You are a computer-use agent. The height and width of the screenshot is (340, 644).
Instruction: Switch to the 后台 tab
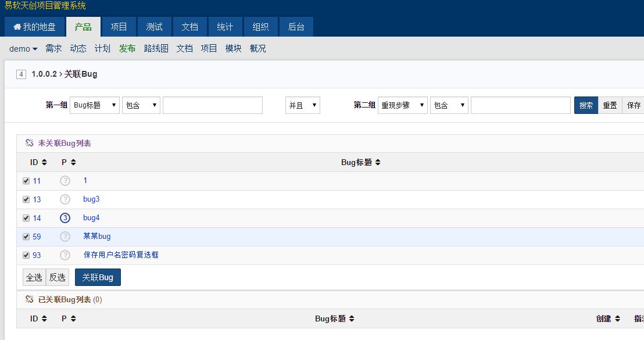coord(296,27)
